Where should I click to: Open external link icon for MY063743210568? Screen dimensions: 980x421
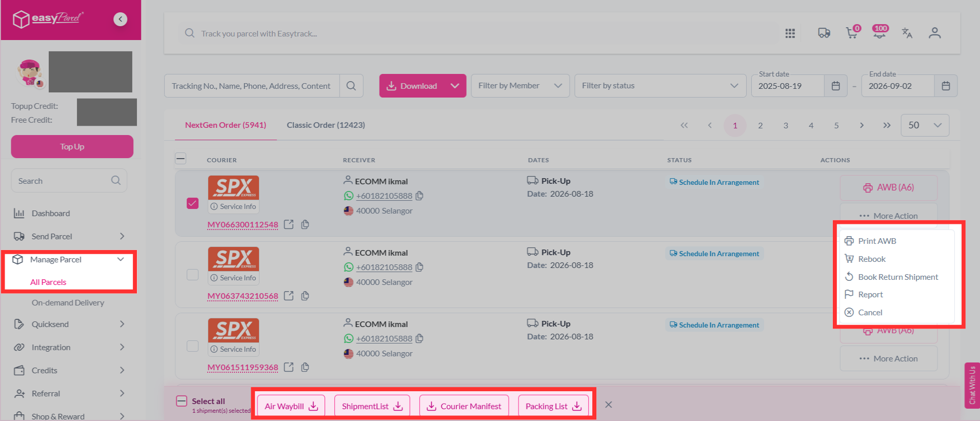pyautogui.click(x=289, y=296)
